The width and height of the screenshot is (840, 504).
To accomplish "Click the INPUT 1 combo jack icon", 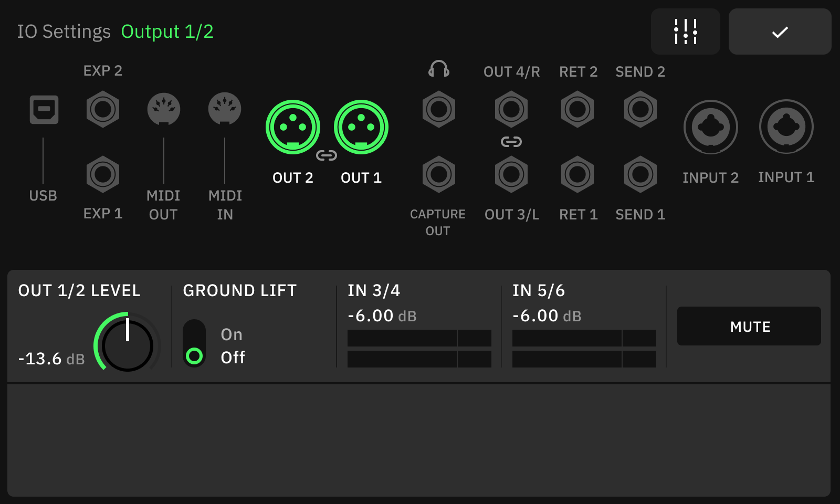I will (786, 127).
